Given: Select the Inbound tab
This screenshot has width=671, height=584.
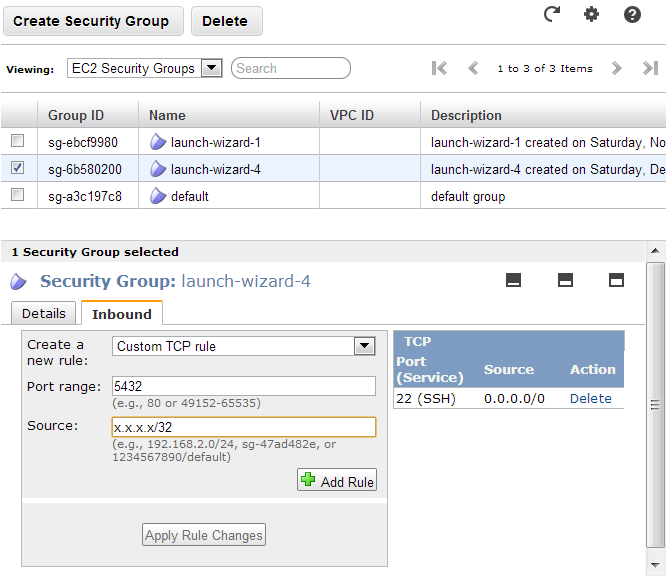Looking at the screenshot, I should coord(122,314).
